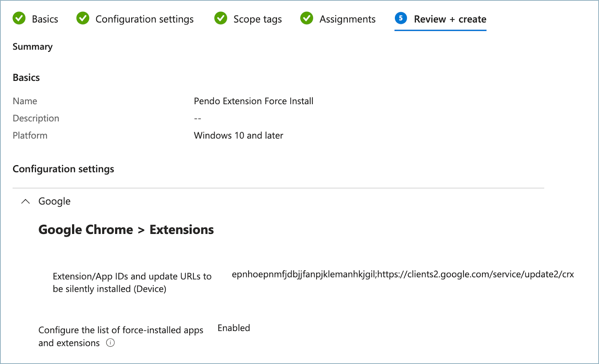Click the Pendo Extension Force Install name value
Image resolution: width=599 pixels, height=364 pixels.
point(253,101)
